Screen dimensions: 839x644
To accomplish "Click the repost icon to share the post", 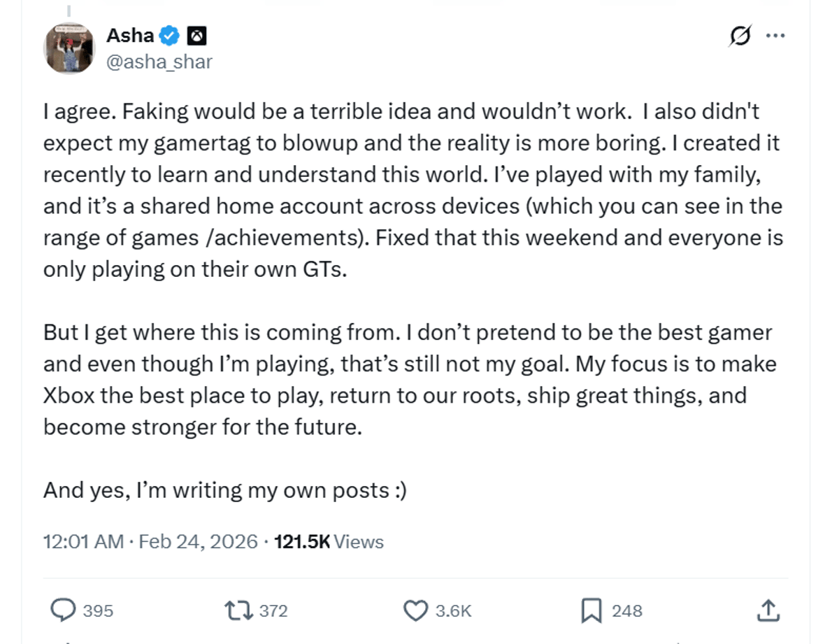I will coord(239,610).
